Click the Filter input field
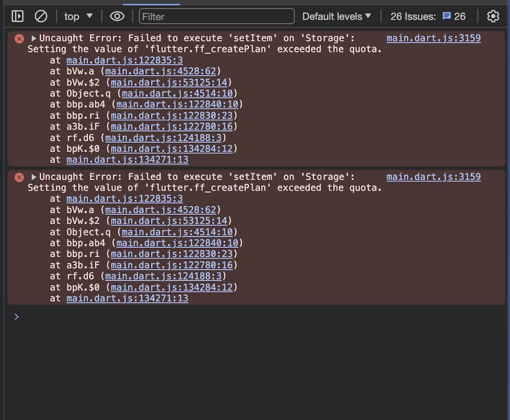 pyautogui.click(x=216, y=16)
